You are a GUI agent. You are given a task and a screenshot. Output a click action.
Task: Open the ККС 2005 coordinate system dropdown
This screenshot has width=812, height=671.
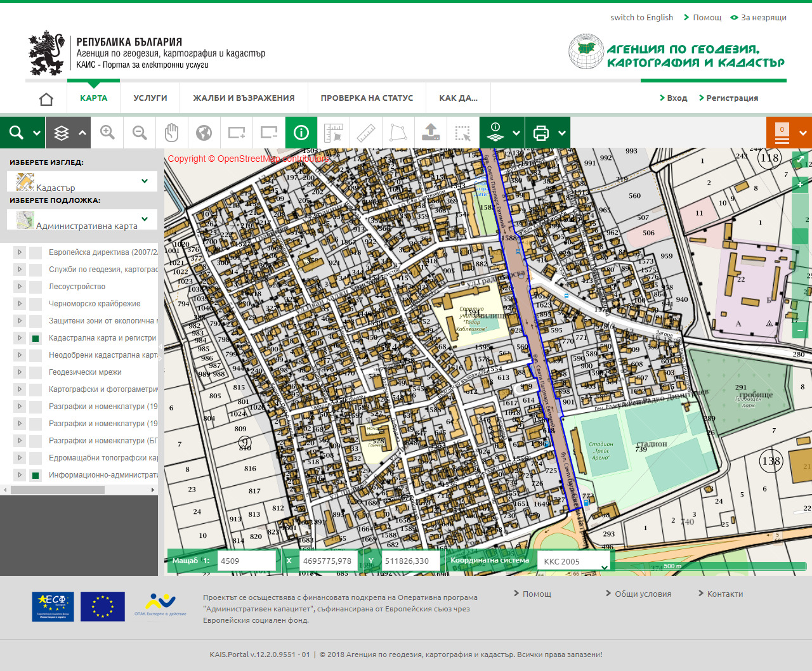[574, 561]
